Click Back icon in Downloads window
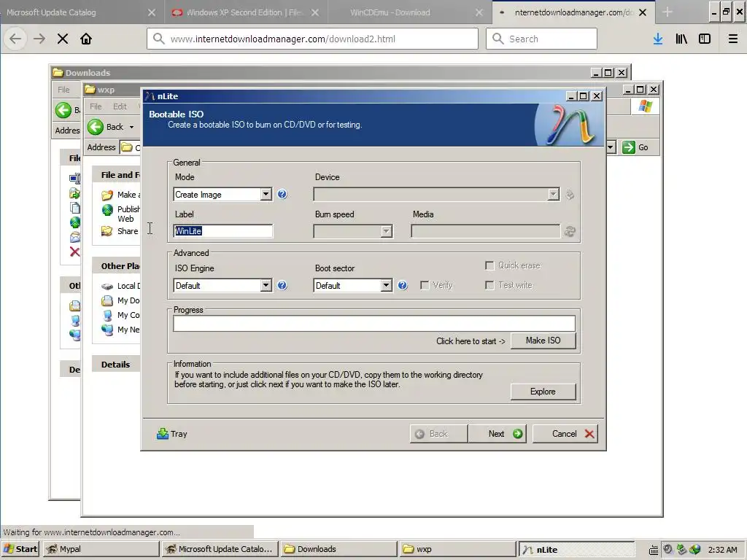This screenshot has height=560, width=747. coord(63,110)
